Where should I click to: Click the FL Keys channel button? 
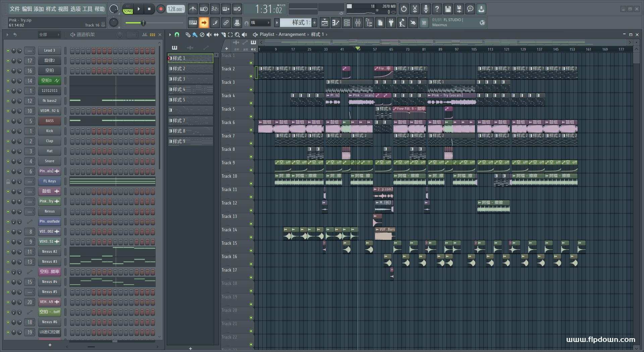[49, 181]
